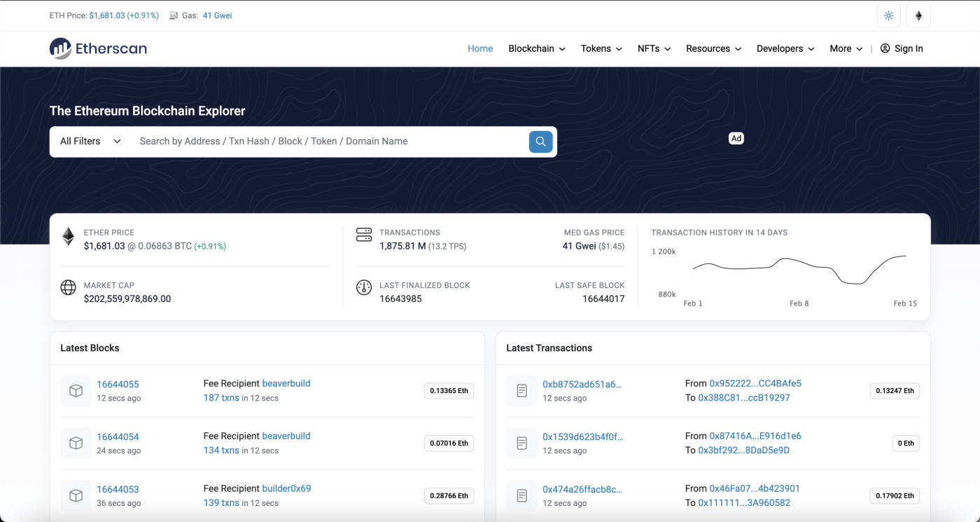
Task: Expand the Blockchain menu
Action: pyautogui.click(x=537, y=48)
